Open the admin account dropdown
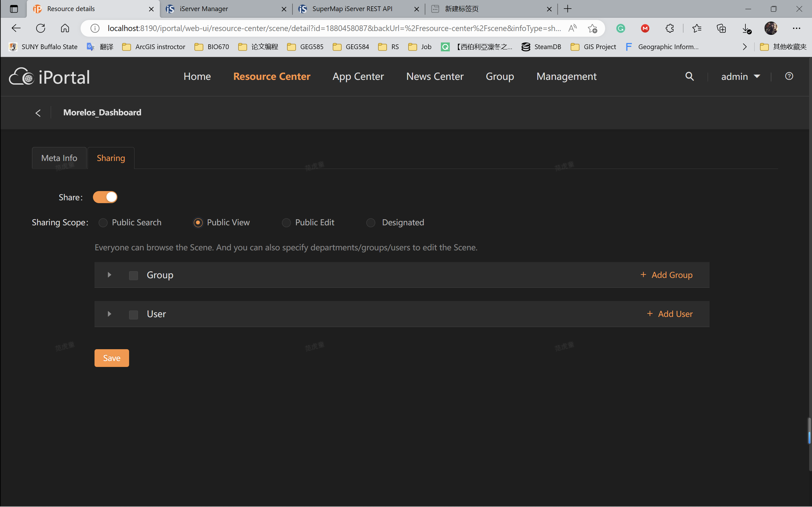Image resolution: width=812 pixels, height=507 pixels. click(x=740, y=76)
